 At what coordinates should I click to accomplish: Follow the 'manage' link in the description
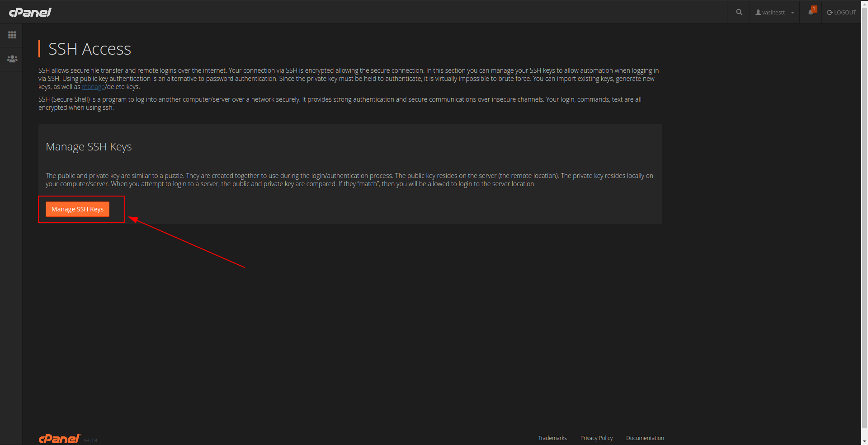(x=93, y=87)
